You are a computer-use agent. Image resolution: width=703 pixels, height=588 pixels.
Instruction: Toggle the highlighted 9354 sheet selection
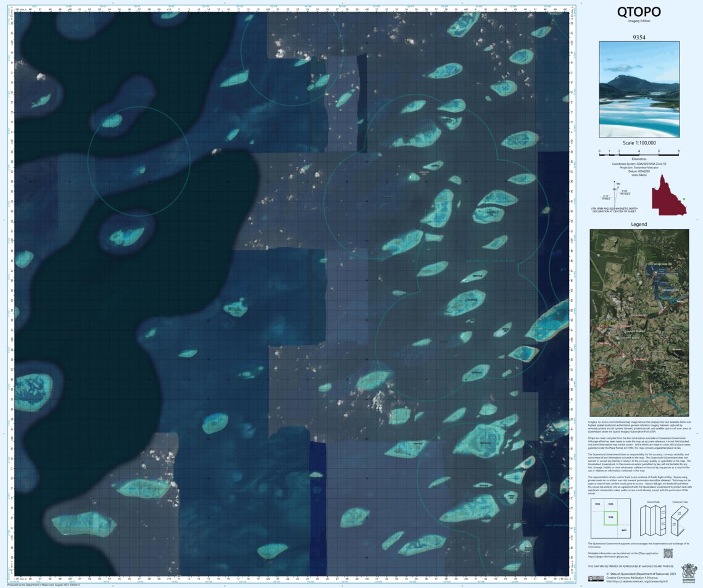coord(611,517)
